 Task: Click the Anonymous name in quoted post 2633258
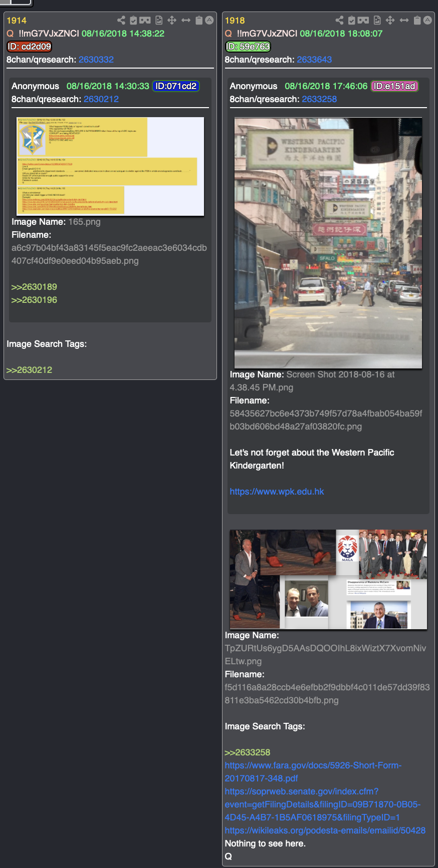tap(254, 86)
